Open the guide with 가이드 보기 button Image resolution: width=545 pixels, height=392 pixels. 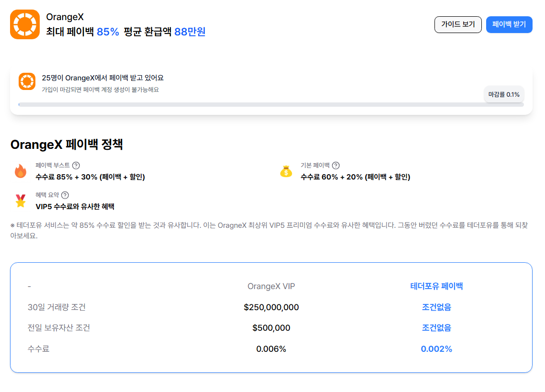click(458, 24)
